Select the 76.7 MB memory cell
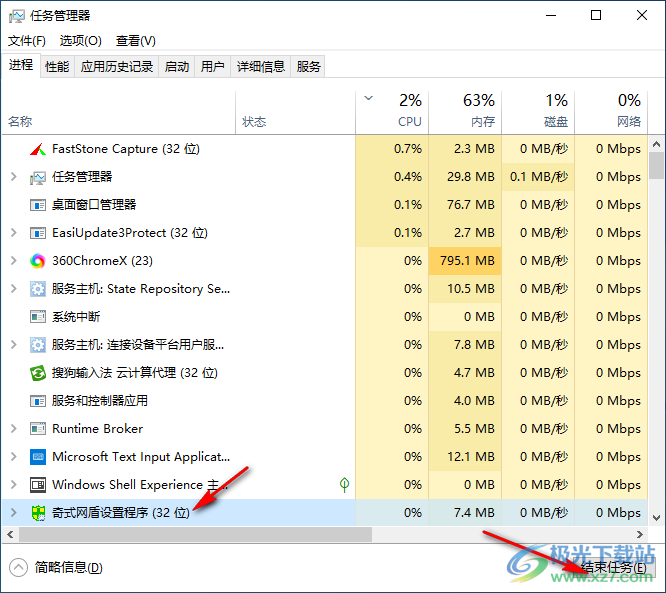666x593 pixels. (465, 205)
